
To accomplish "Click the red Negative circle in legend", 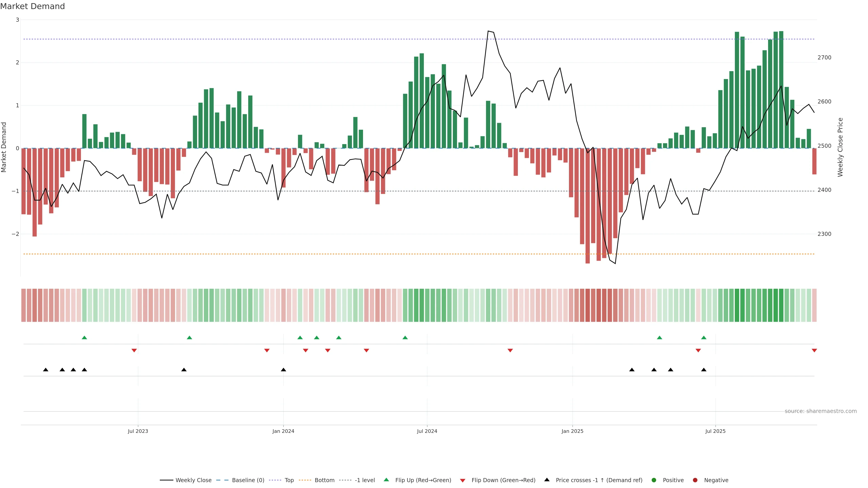I will coord(695,480).
